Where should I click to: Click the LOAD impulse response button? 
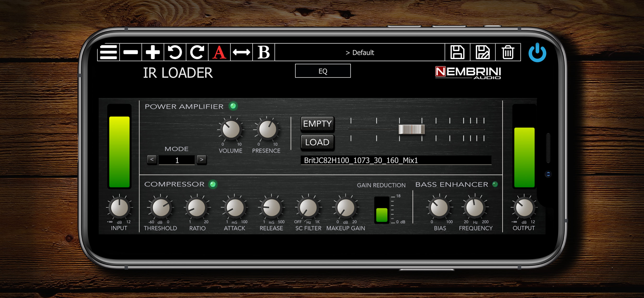(x=317, y=142)
